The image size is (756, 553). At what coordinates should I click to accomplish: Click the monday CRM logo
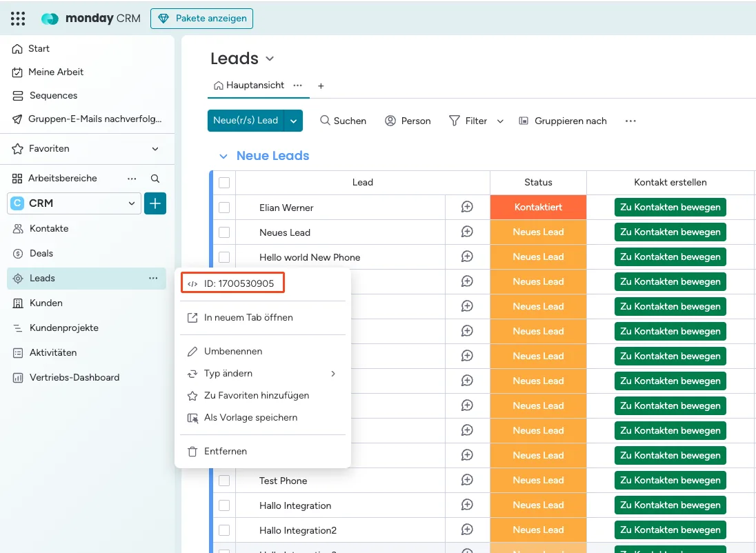pos(90,19)
